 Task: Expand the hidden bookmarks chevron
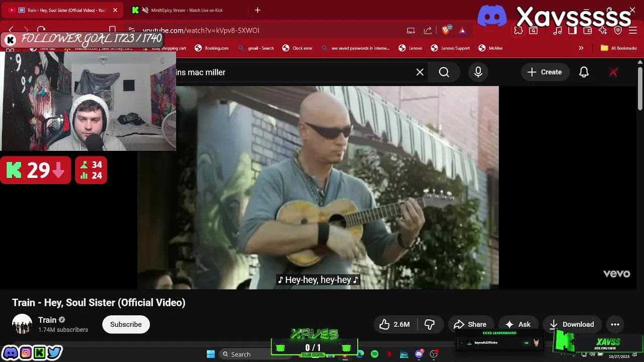(x=581, y=48)
